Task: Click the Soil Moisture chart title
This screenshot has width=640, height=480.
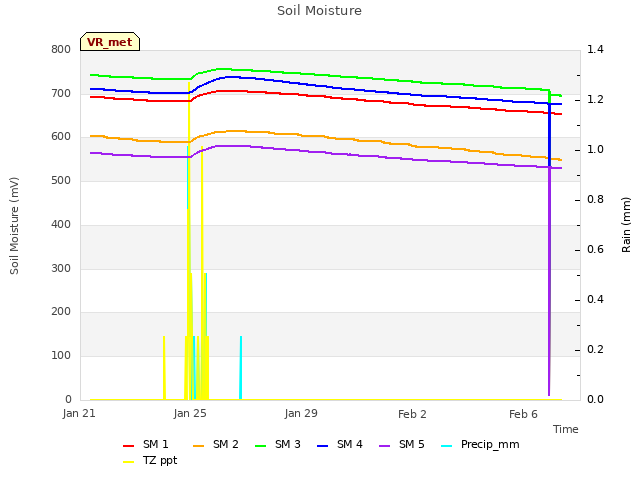Action: pos(319,11)
